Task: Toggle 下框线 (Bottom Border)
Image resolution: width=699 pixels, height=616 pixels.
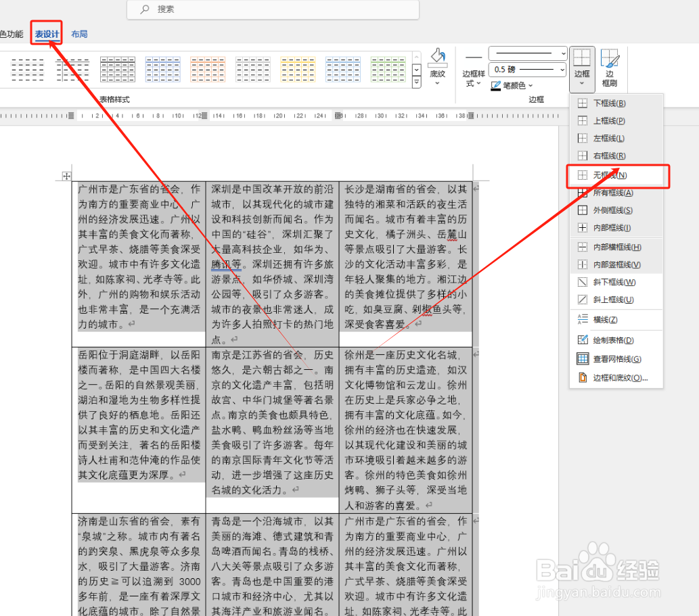Action: click(608, 103)
